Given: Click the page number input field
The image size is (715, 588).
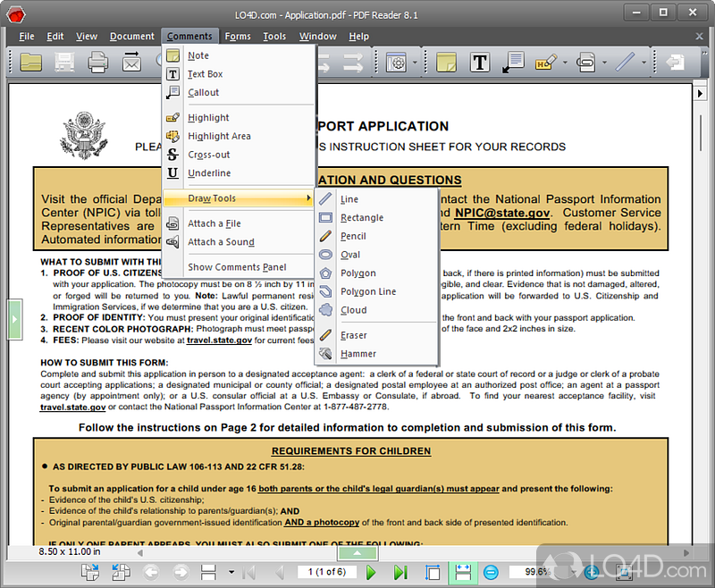Looking at the screenshot, I should pos(327,572).
